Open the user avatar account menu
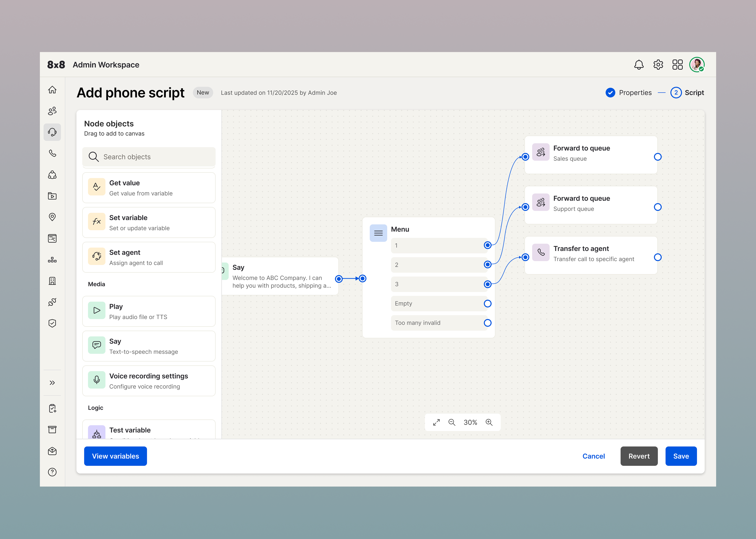Image resolution: width=756 pixels, height=539 pixels. coord(697,64)
